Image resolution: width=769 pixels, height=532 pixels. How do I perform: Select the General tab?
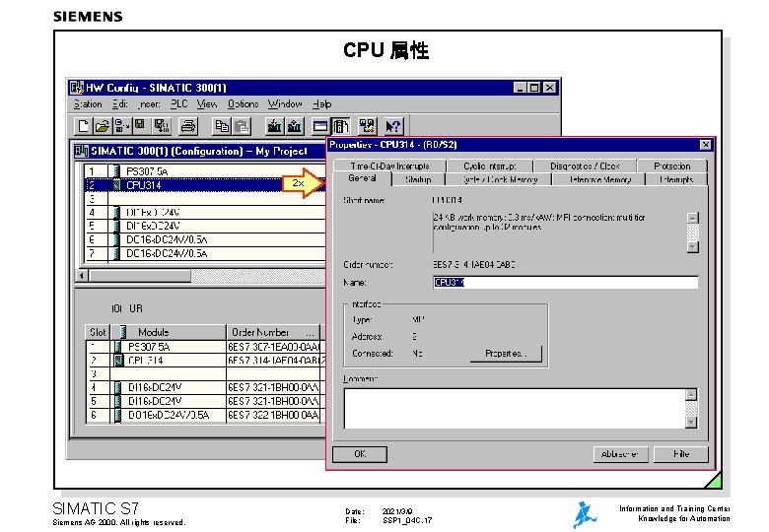[363, 178]
